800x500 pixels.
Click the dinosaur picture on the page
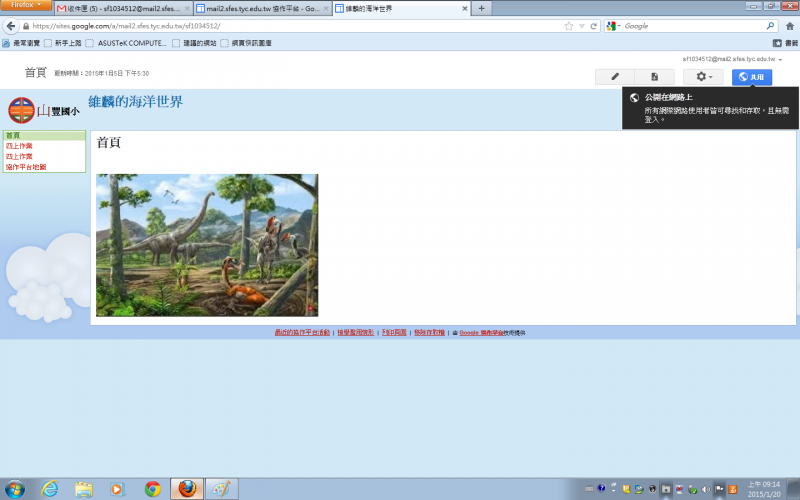(207, 245)
